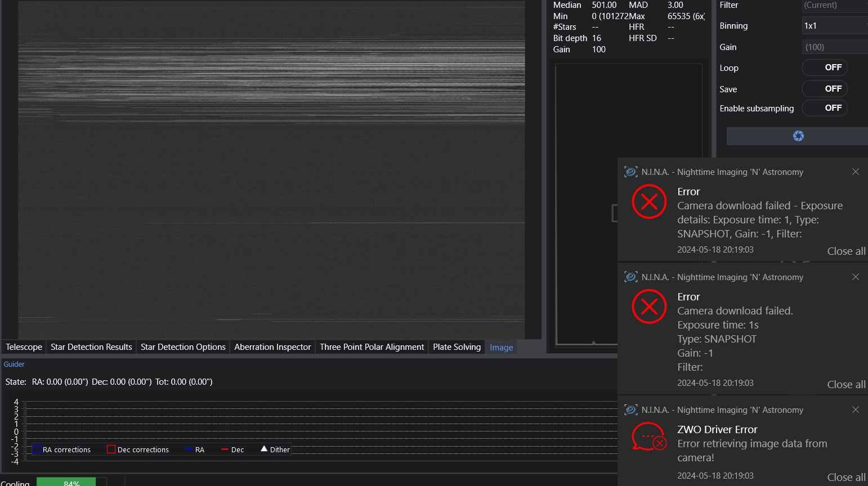Enable subsampling toggle switch
The width and height of the screenshot is (868, 486).
[825, 108]
